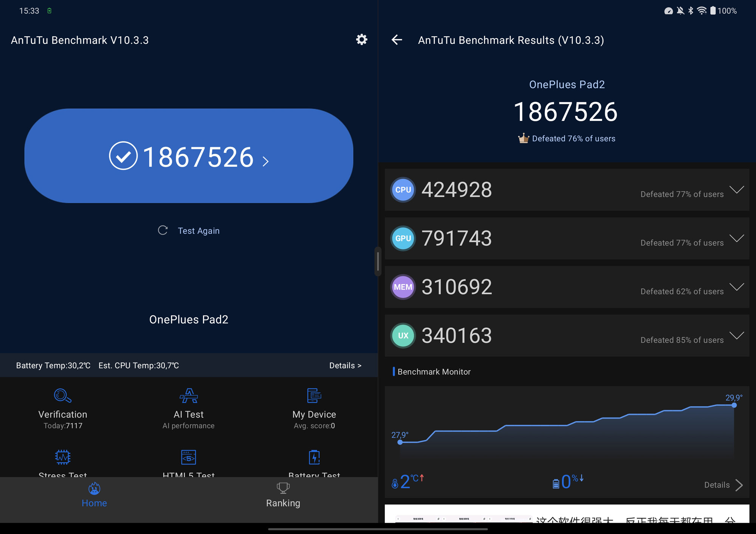This screenshot has width=756, height=534.
Task: Tap the GPU score badge
Action: [x=403, y=238]
